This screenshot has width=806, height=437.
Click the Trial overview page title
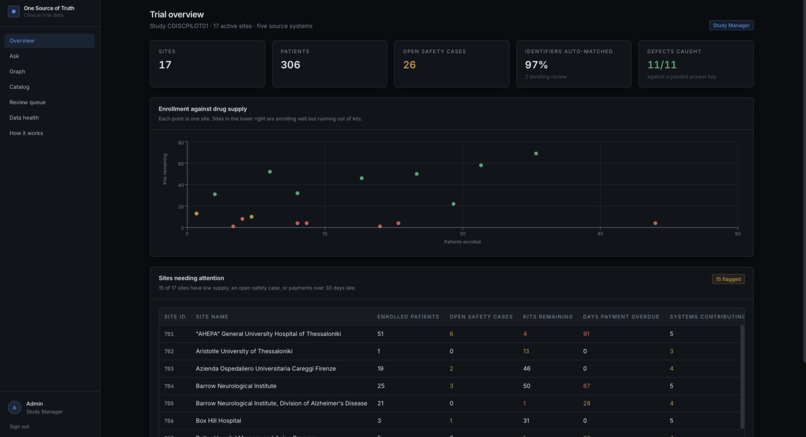click(177, 14)
